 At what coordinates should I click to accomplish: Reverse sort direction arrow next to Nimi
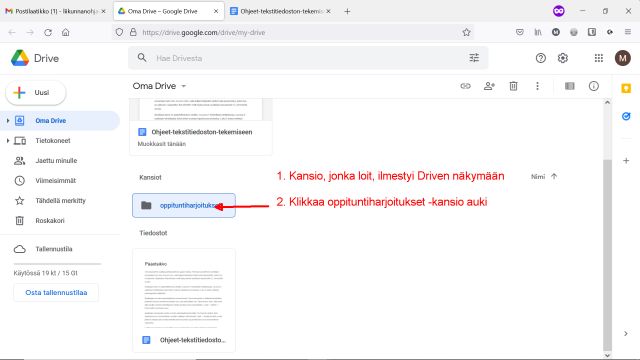pyautogui.click(x=554, y=176)
